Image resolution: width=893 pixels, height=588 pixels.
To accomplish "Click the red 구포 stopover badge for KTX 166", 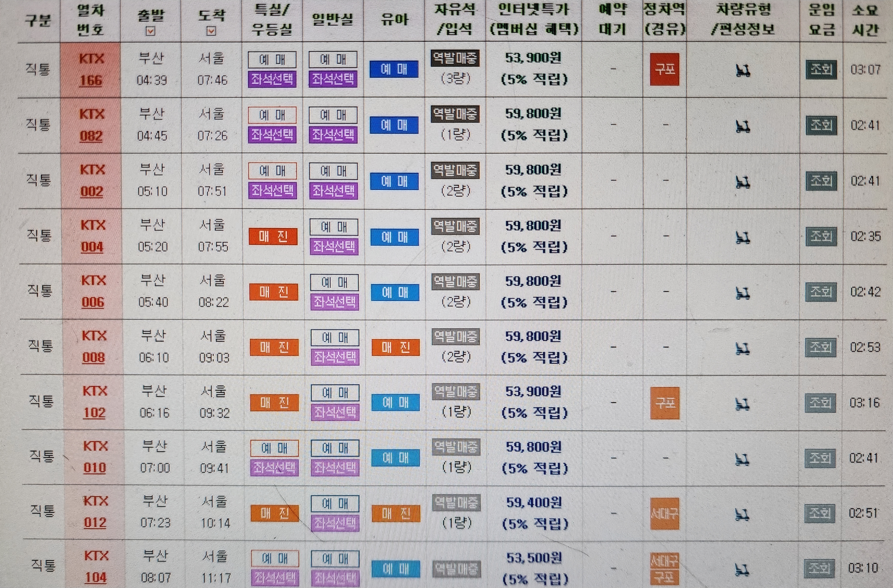I will [x=665, y=70].
